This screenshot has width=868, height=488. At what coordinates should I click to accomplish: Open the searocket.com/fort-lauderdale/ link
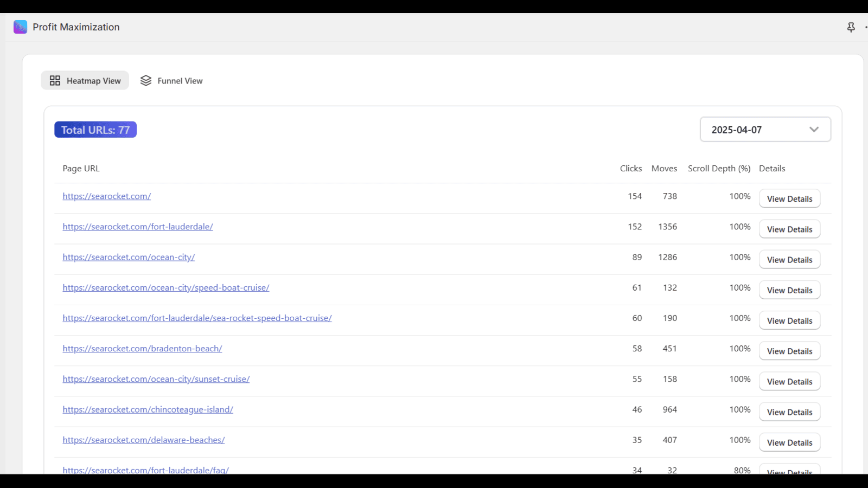pyautogui.click(x=138, y=227)
